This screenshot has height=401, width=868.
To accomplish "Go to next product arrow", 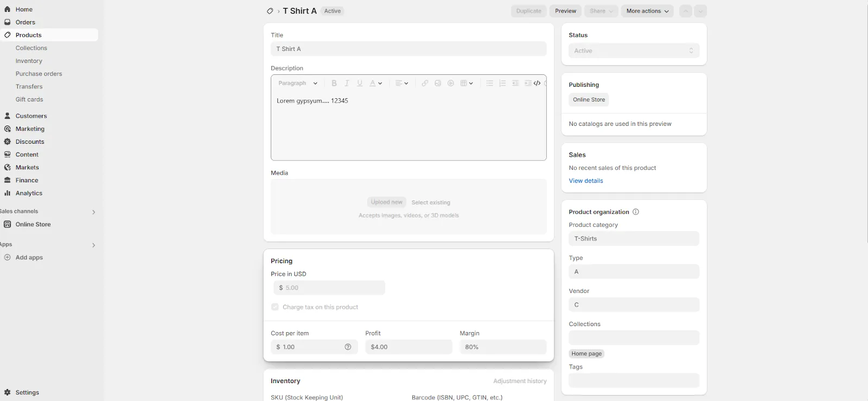I will 700,11.
